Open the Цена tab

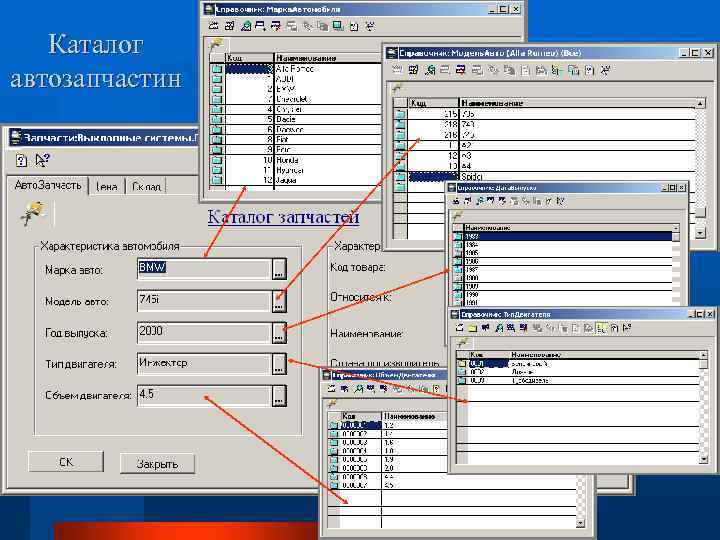(107, 186)
